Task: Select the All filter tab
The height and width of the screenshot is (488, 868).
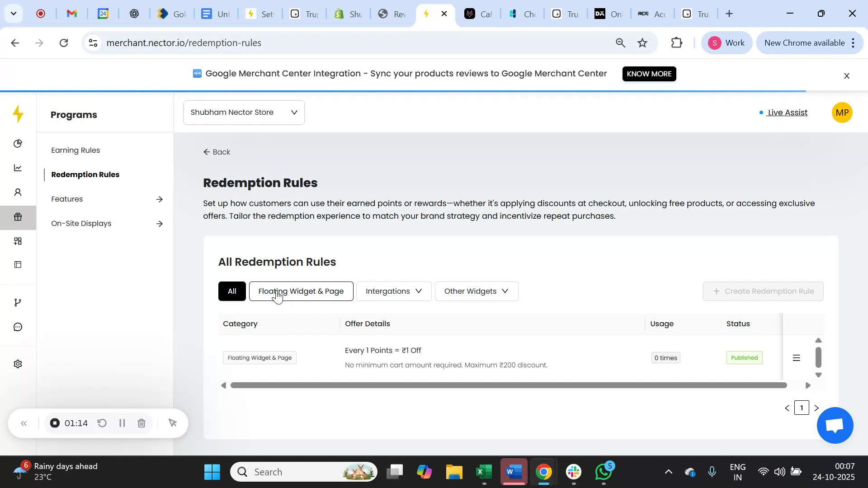Action: pos(232,291)
